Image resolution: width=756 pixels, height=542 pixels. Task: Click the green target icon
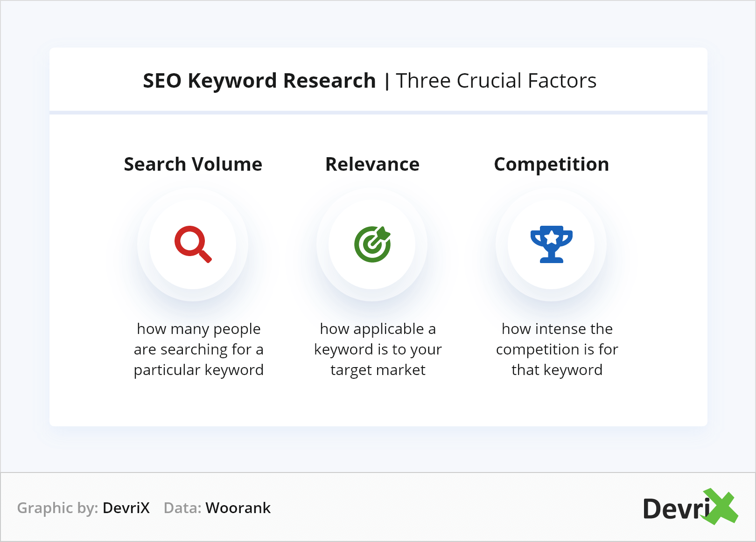372,244
